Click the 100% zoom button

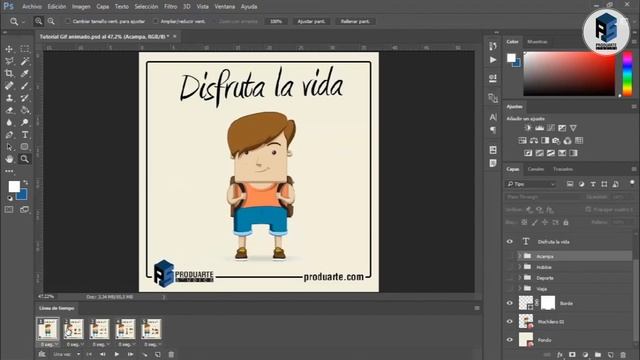click(276, 21)
